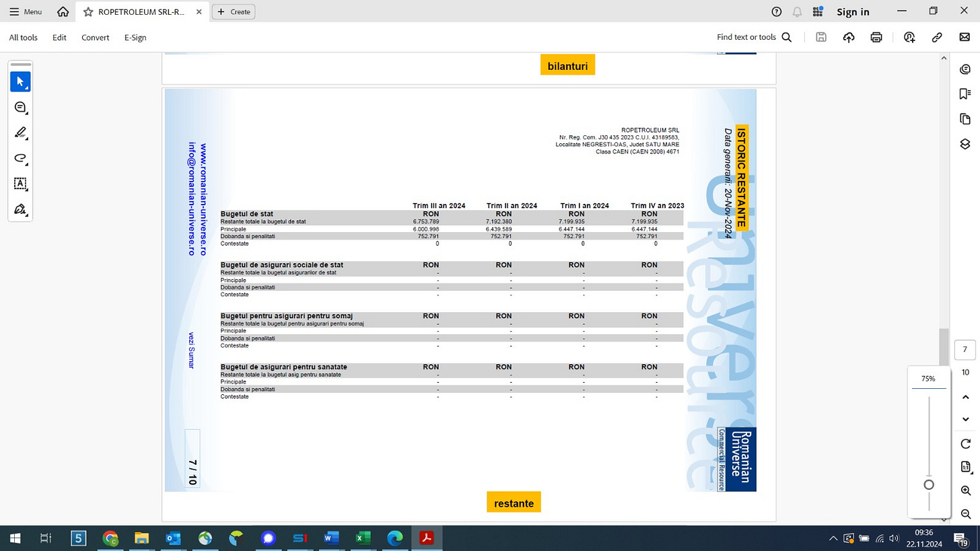The width and height of the screenshot is (980, 551).
Task: Choose the Add text box tool
Action: 20,184
